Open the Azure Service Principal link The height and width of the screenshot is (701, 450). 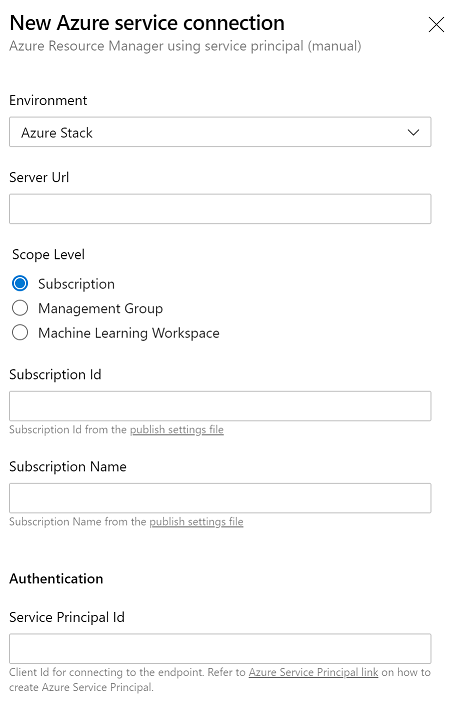point(313,672)
